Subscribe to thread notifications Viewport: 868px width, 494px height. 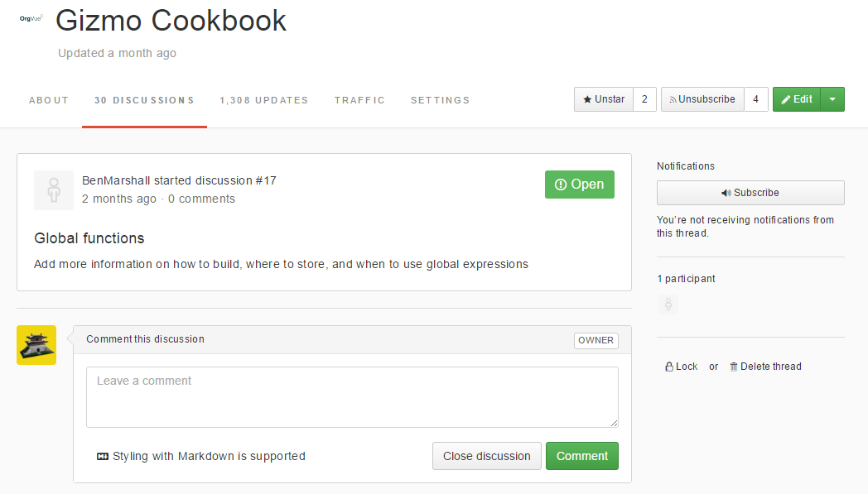750,193
